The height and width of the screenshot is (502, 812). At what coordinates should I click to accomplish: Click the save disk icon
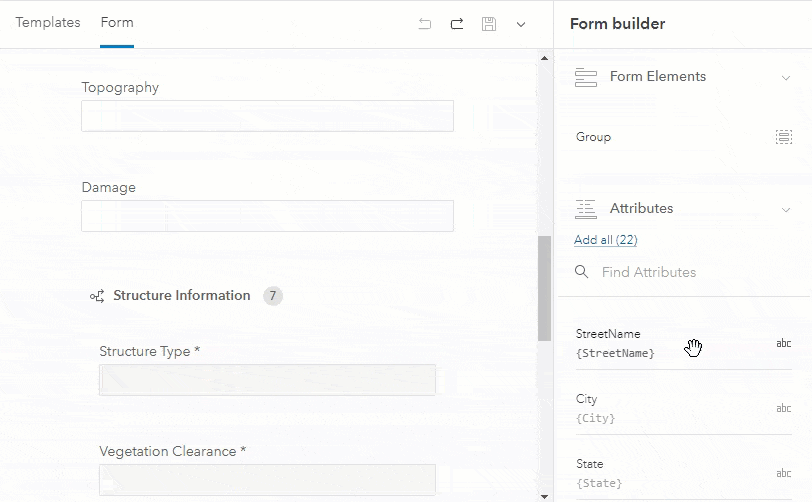pos(489,24)
